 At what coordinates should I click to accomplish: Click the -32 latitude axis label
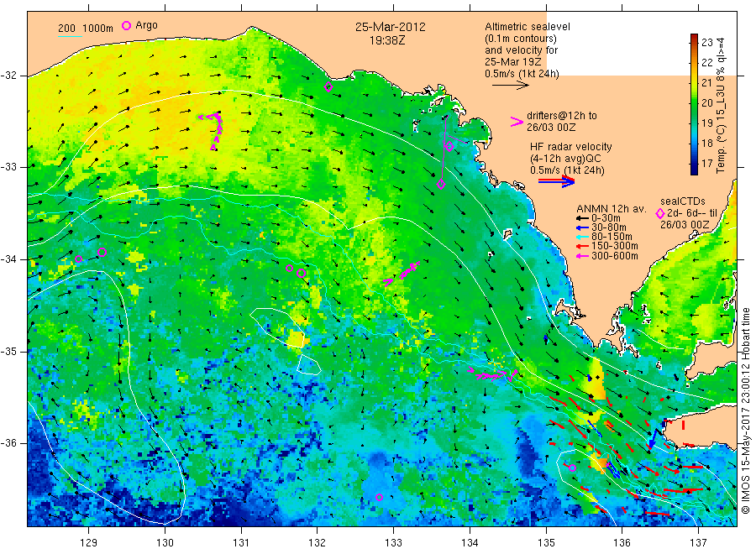pos(8,76)
